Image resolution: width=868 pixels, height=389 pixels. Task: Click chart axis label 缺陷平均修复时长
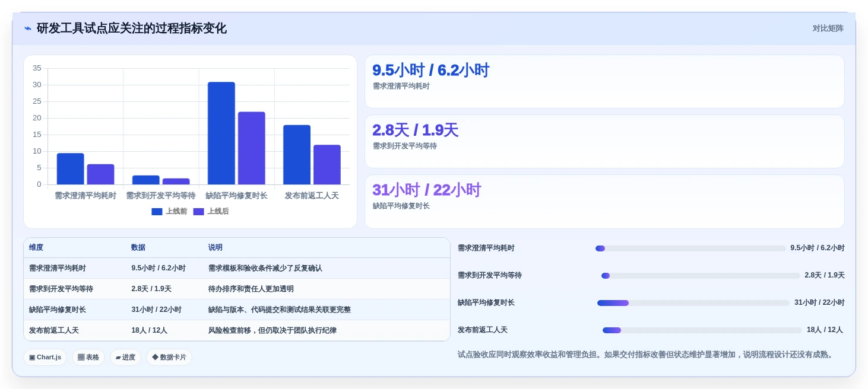tap(236, 195)
